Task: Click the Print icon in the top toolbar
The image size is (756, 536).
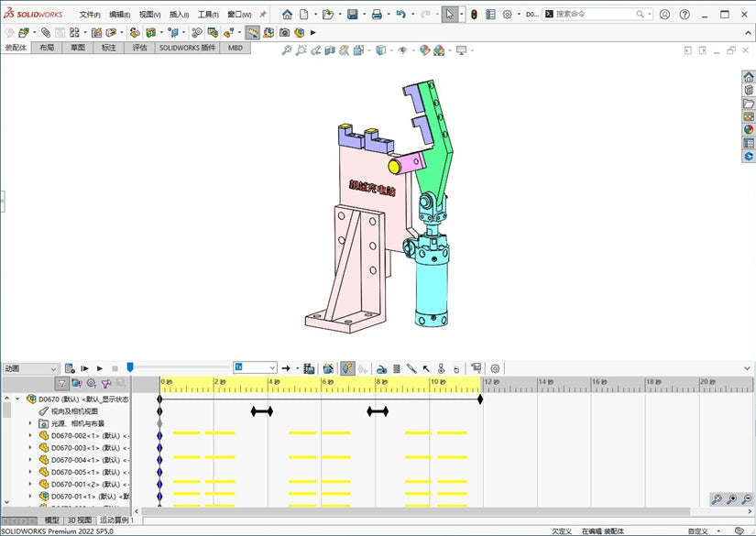Action: (377, 15)
